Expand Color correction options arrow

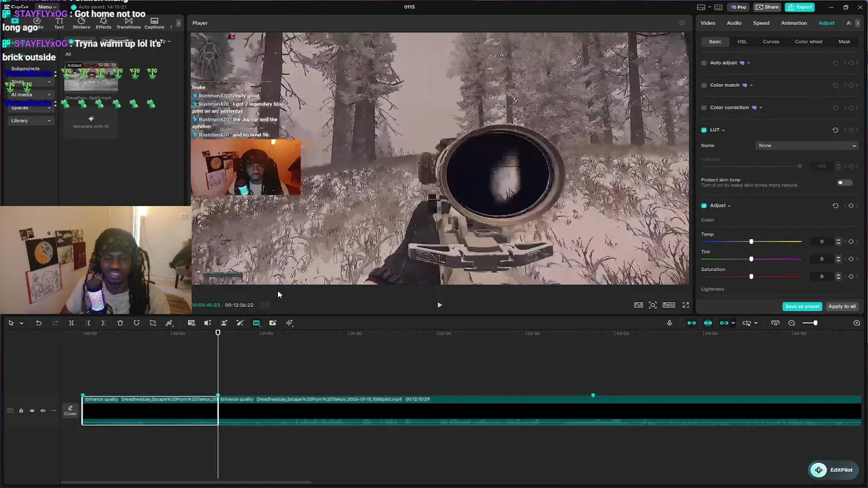761,108
